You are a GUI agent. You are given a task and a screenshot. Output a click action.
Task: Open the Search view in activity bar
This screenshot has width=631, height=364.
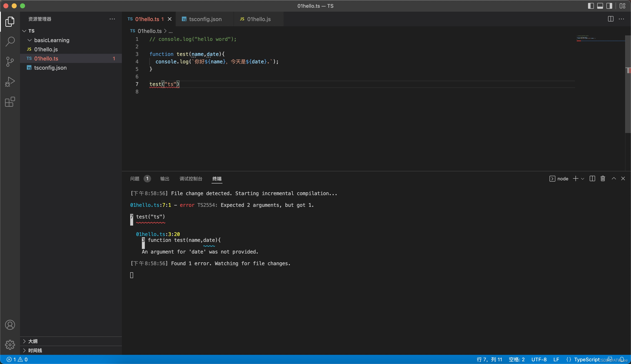[x=10, y=41]
